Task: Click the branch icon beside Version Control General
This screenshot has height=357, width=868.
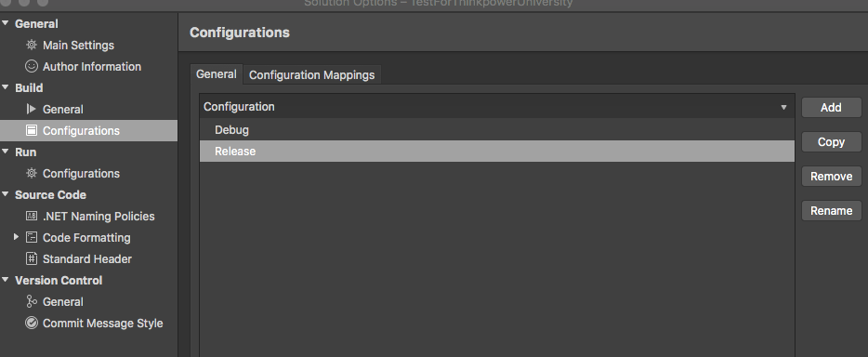Action: (x=32, y=301)
